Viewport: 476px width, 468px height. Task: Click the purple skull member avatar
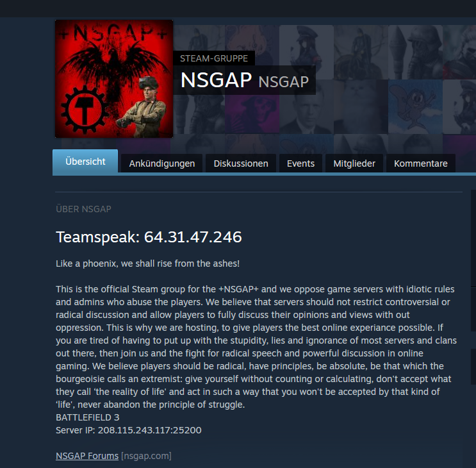click(252, 106)
